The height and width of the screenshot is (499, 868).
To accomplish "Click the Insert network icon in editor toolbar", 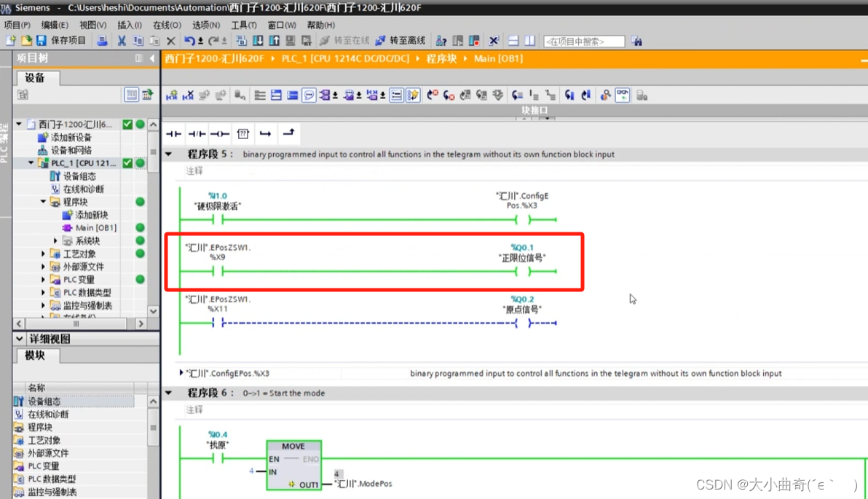I will point(172,95).
